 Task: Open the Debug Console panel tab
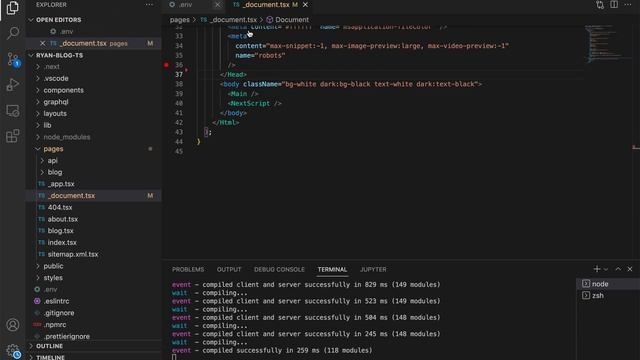pos(279,269)
